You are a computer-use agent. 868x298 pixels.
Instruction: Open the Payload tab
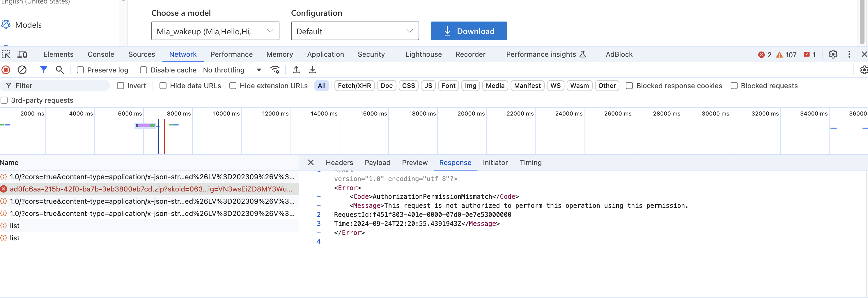click(x=378, y=163)
